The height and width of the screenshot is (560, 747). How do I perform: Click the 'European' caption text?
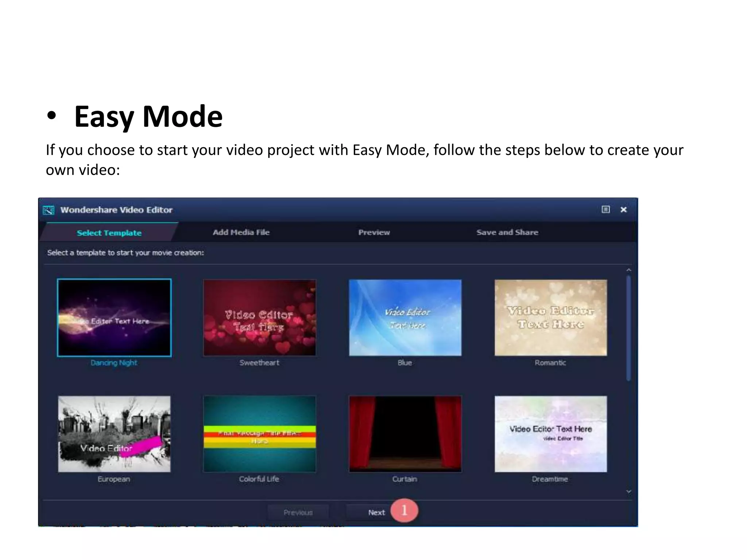[114, 479]
